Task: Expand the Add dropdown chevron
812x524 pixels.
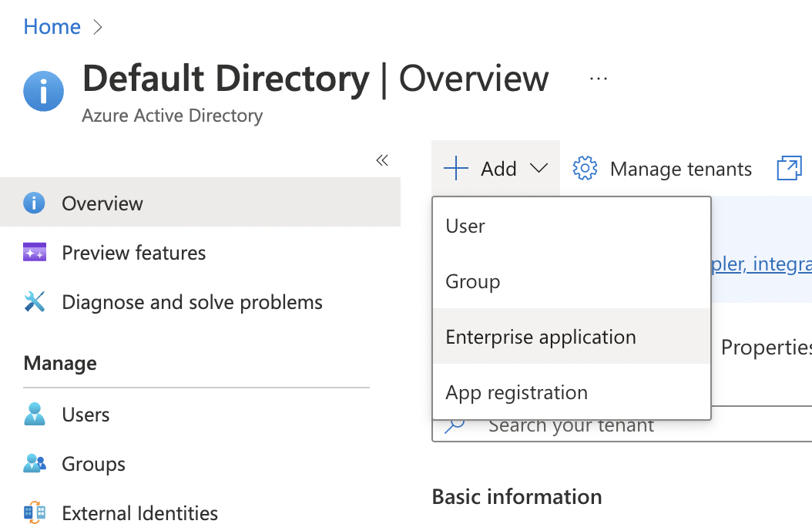Action: tap(539, 168)
